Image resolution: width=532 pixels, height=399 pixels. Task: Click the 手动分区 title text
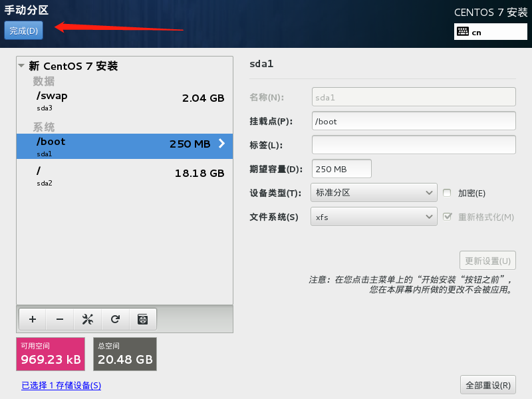(x=27, y=10)
